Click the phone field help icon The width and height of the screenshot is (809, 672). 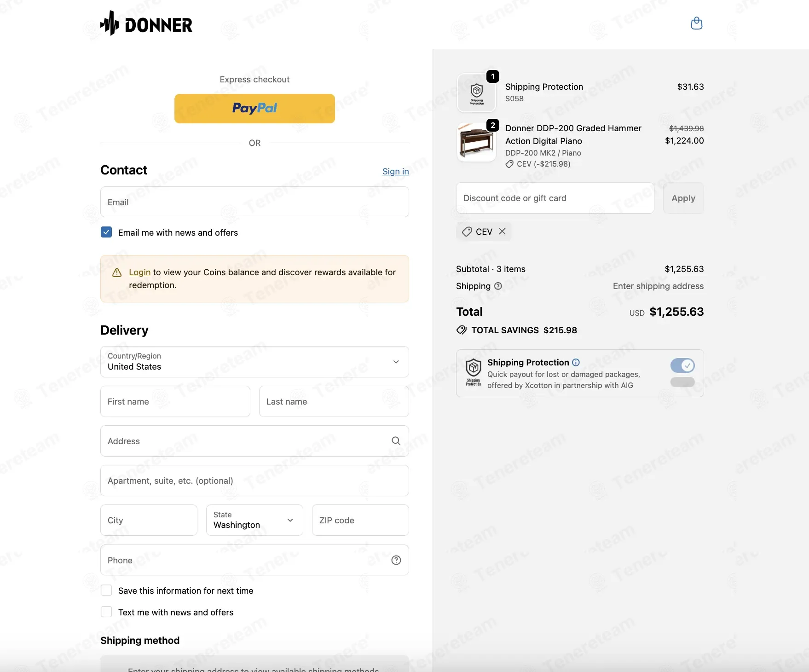pyautogui.click(x=396, y=560)
